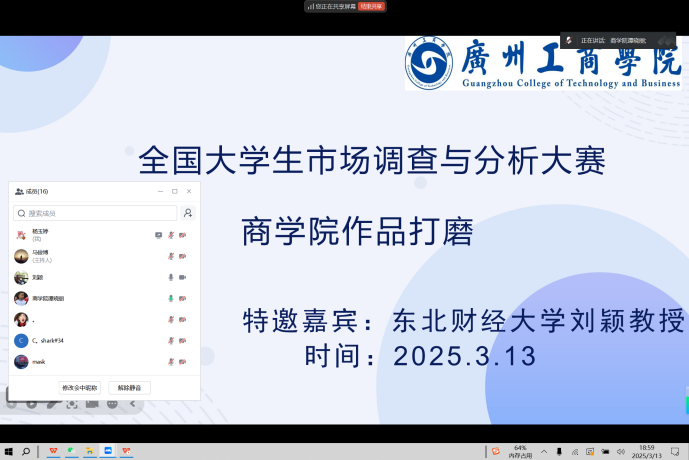Click 刘颖's avatar in member list
Image resolution: width=689 pixels, height=460 pixels.
(x=21, y=277)
